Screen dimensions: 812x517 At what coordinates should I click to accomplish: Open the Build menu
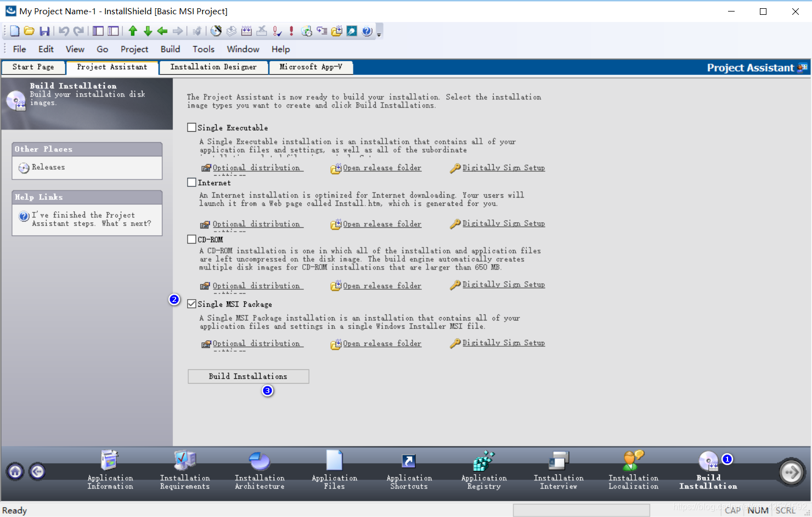170,49
